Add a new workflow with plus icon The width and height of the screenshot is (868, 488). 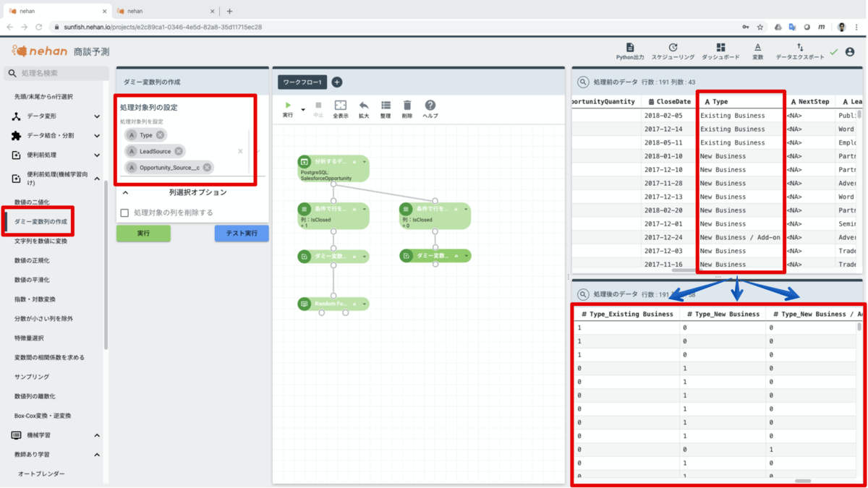pyautogui.click(x=336, y=82)
